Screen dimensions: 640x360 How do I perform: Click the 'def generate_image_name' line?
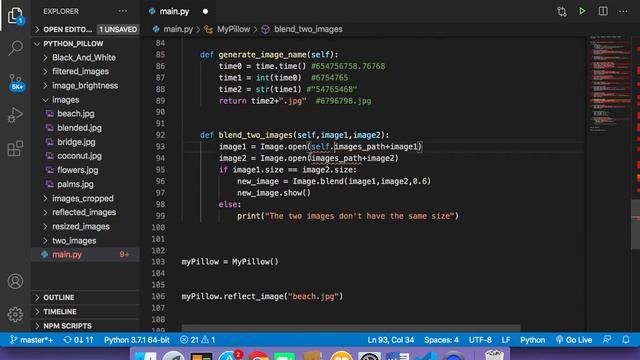pyautogui.click(x=269, y=55)
